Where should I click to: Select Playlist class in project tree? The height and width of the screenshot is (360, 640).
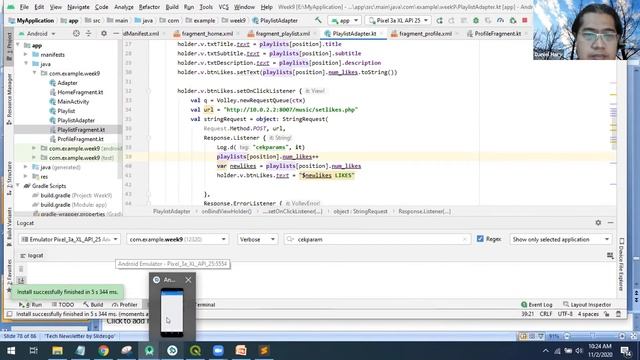click(x=66, y=111)
